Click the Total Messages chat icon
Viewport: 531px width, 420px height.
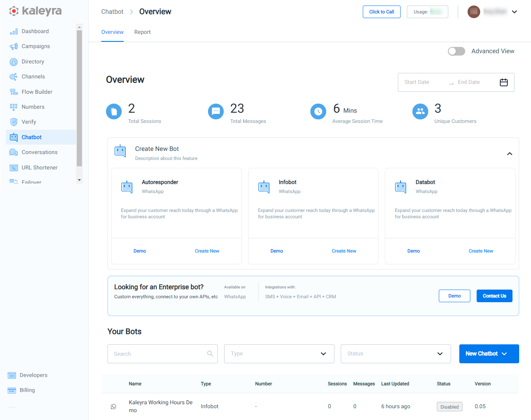tap(216, 112)
